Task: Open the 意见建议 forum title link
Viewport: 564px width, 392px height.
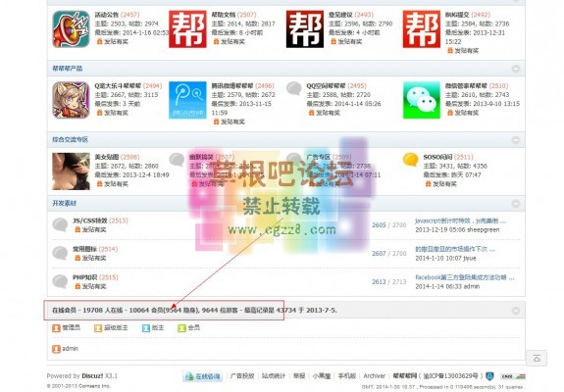Action: (340, 15)
